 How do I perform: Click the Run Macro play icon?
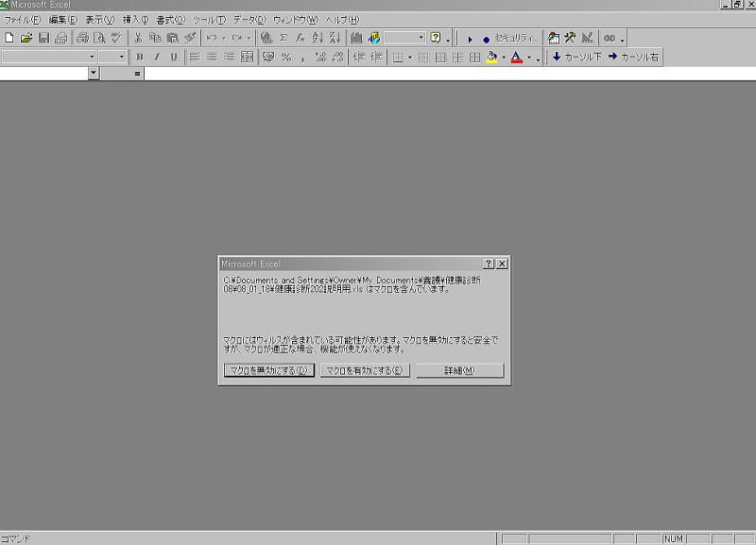pos(470,38)
